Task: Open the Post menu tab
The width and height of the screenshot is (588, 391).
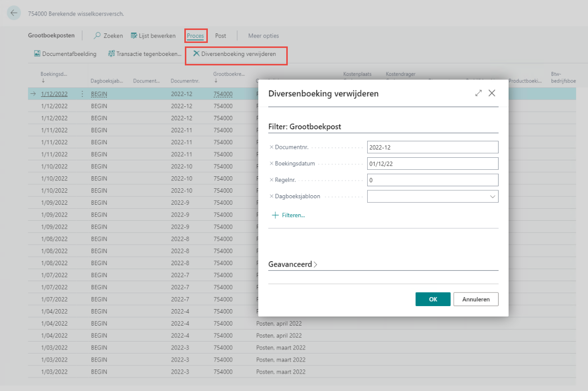Action: (220, 36)
